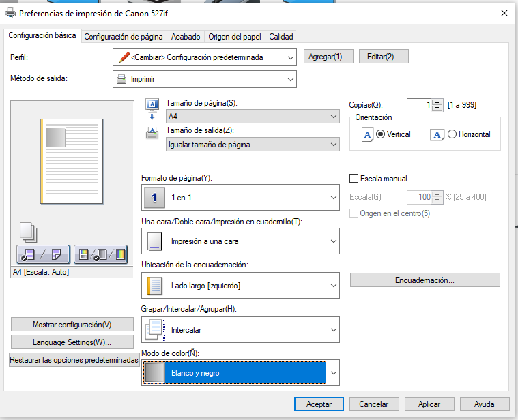Viewport: 518px width, 420px height.
Task: Increase Escala with the up arrow
Action: 437,194
